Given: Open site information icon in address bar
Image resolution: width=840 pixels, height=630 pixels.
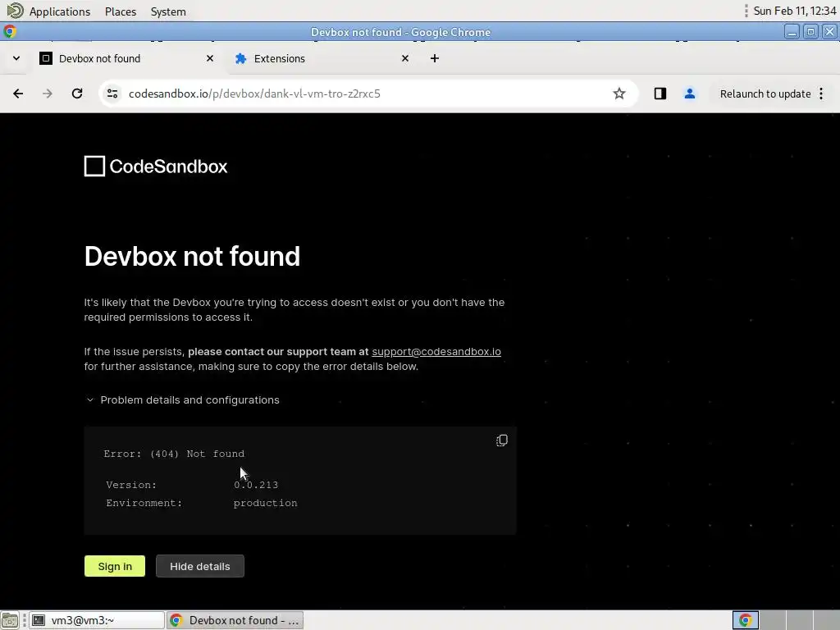Looking at the screenshot, I should pos(112,94).
